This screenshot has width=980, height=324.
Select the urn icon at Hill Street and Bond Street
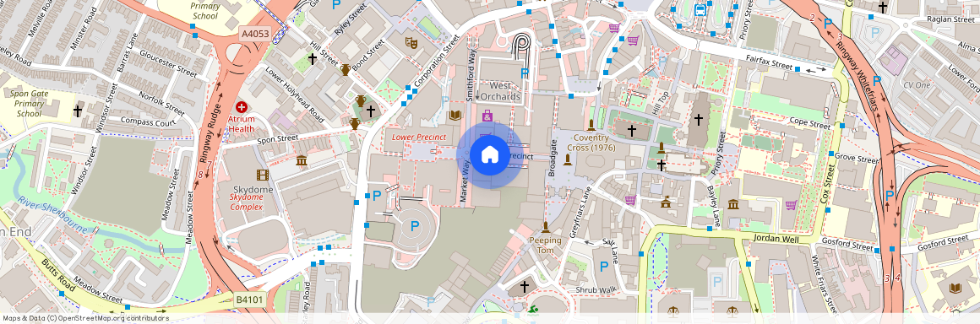click(x=345, y=69)
